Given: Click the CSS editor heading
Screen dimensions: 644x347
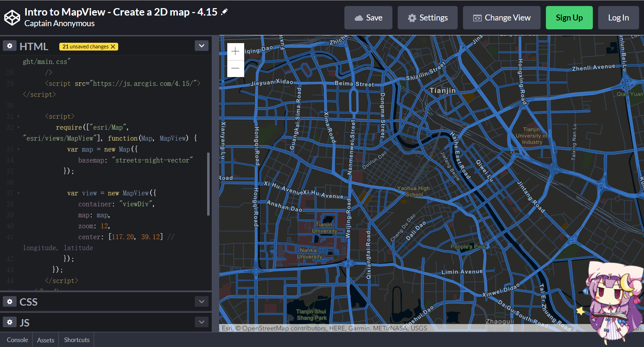Looking at the screenshot, I should pyautogui.click(x=28, y=302).
